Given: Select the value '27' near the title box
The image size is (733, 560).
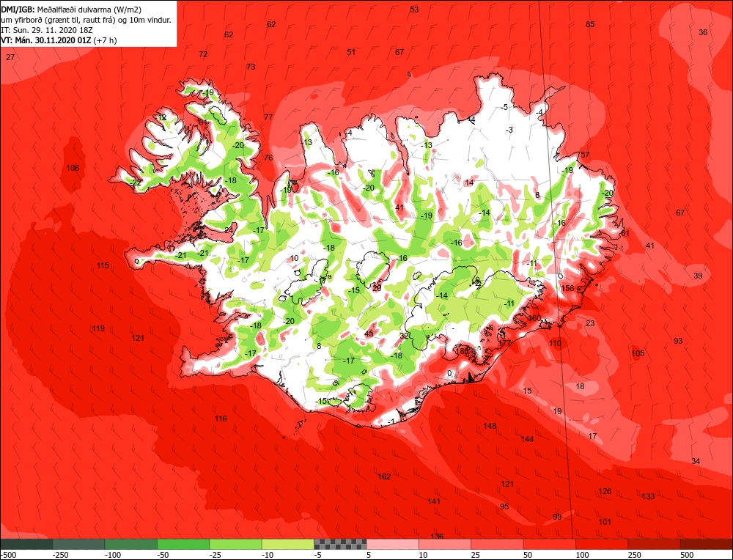Looking at the screenshot, I should [10, 57].
